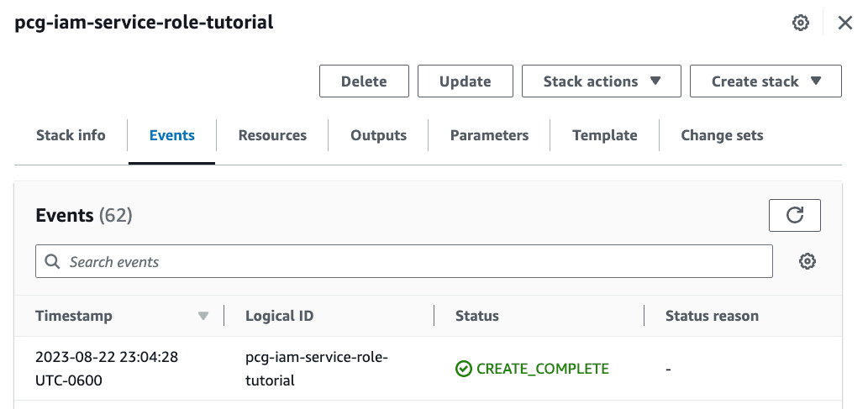Open the Resources tab

click(272, 135)
